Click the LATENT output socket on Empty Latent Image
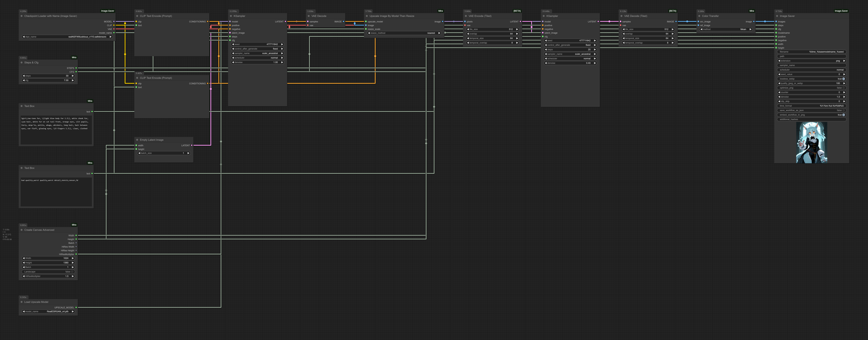The height and width of the screenshot is (340, 868). coord(192,145)
